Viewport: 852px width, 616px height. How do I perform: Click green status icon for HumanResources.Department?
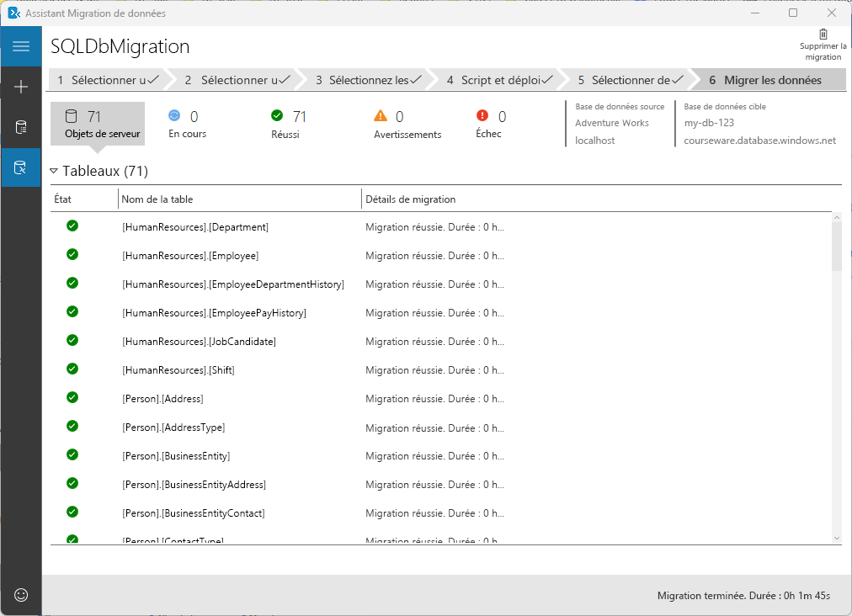(x=72, y=226)
